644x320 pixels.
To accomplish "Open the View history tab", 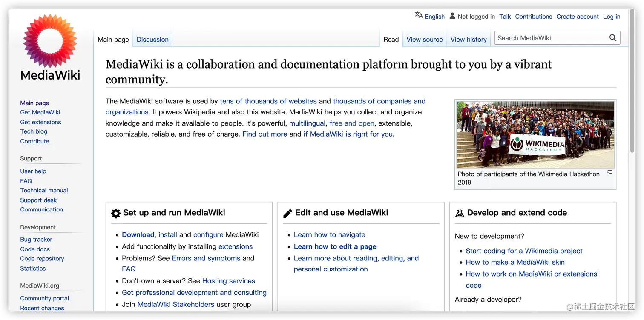I will click(469, 39).
